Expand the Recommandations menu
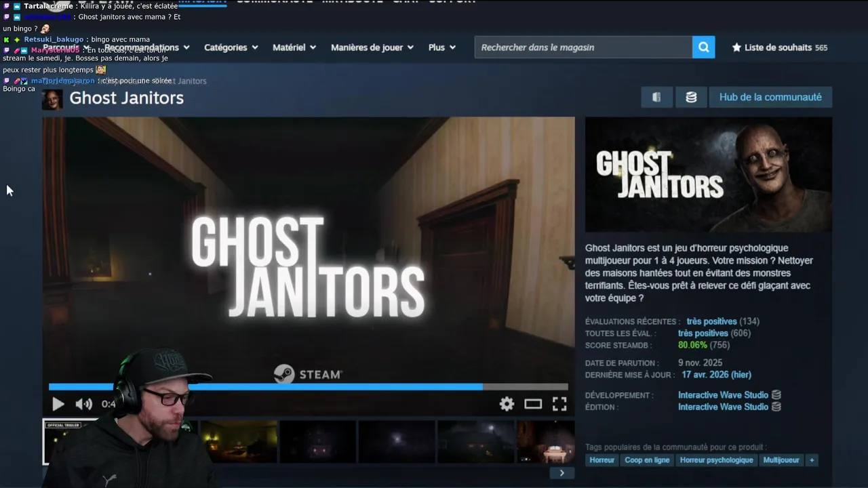Screen dimensions: 868x488 coord(146,47)
